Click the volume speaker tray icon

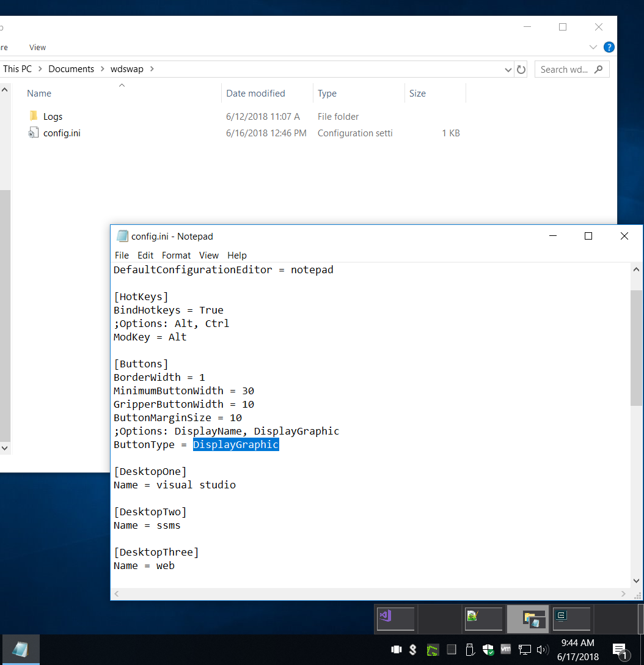click(543, 649)
